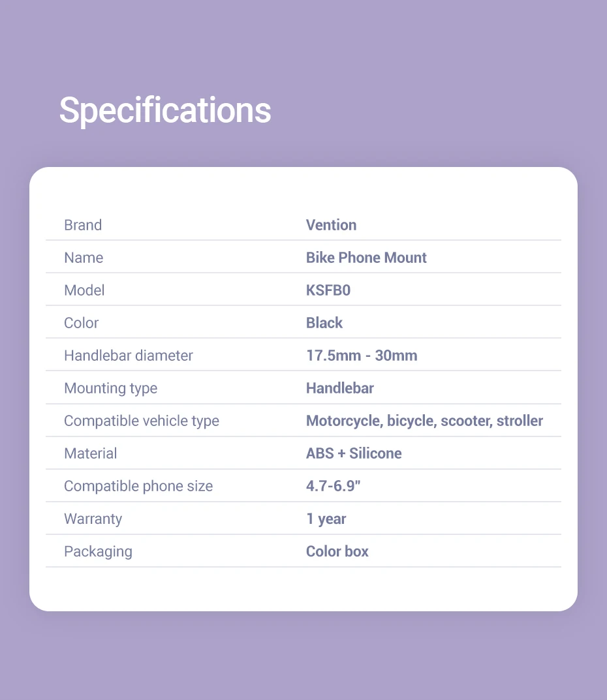
Task: Click the Bike Phone Mount text
Action: (x=366, y=258)
